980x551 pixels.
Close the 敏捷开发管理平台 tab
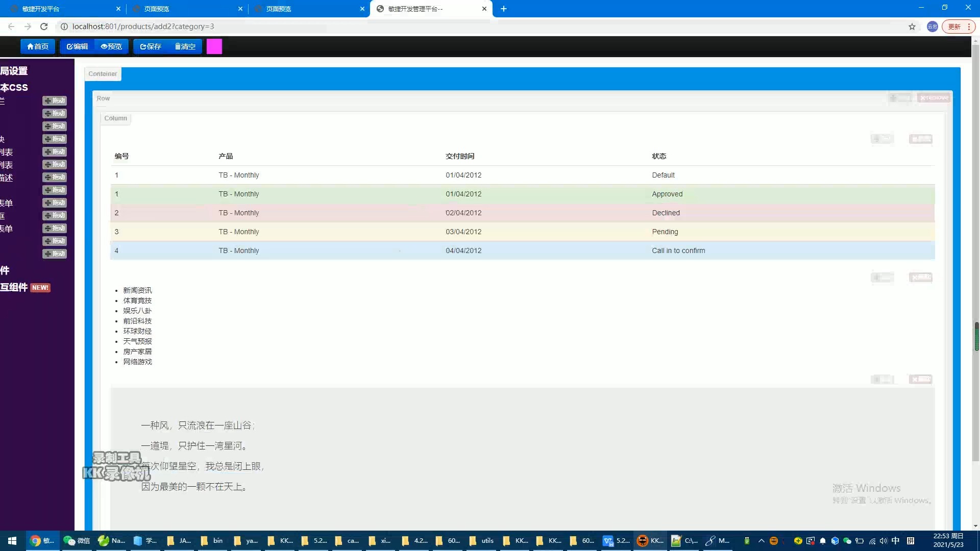click(x=484, y=9)
